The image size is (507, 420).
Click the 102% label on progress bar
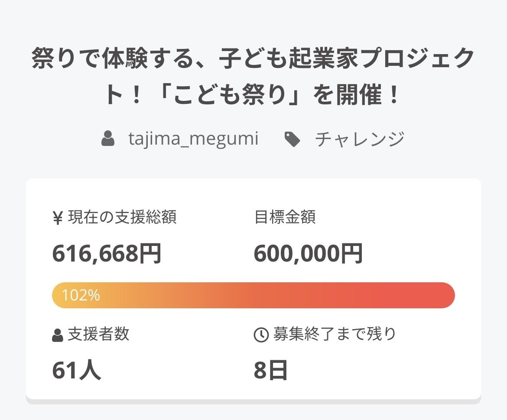coord(81,295)
